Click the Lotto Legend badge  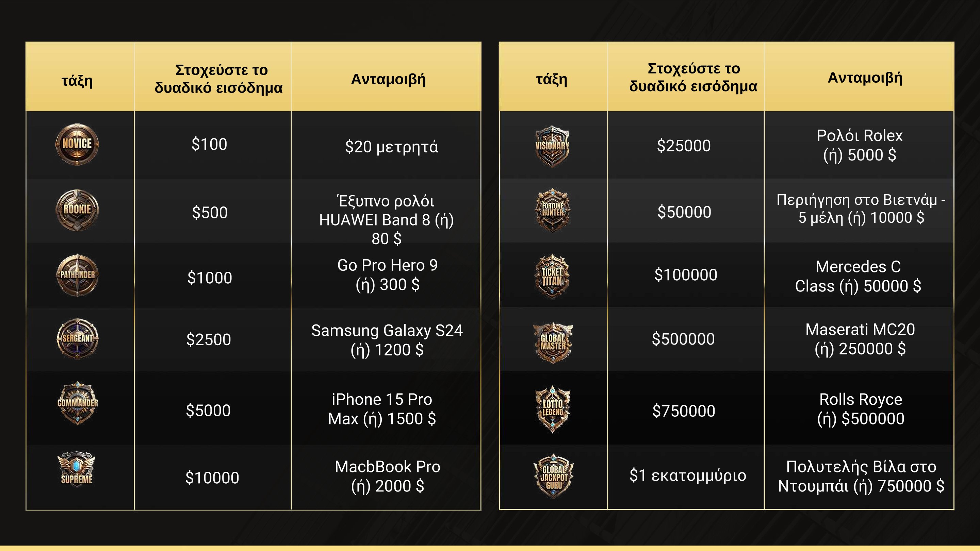point(553,409)
